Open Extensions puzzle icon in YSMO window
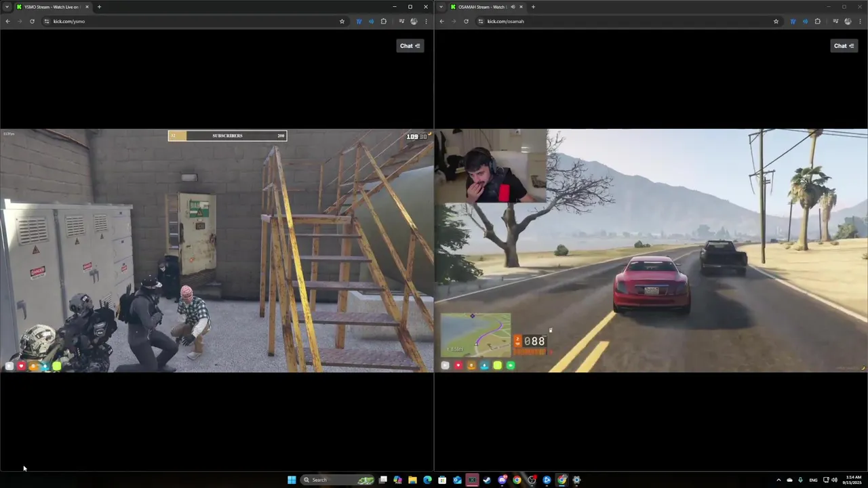Viewport: 868px width, 488px height. (383, 21)
